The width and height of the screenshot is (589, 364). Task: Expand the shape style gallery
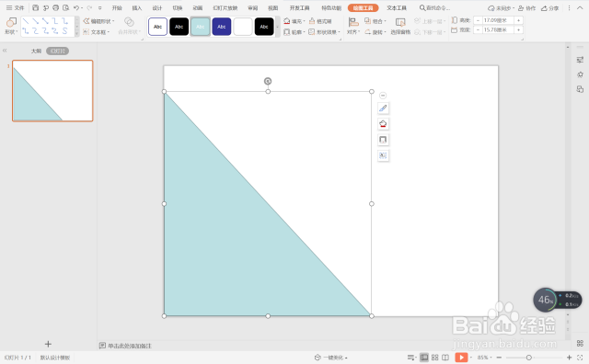278,27
